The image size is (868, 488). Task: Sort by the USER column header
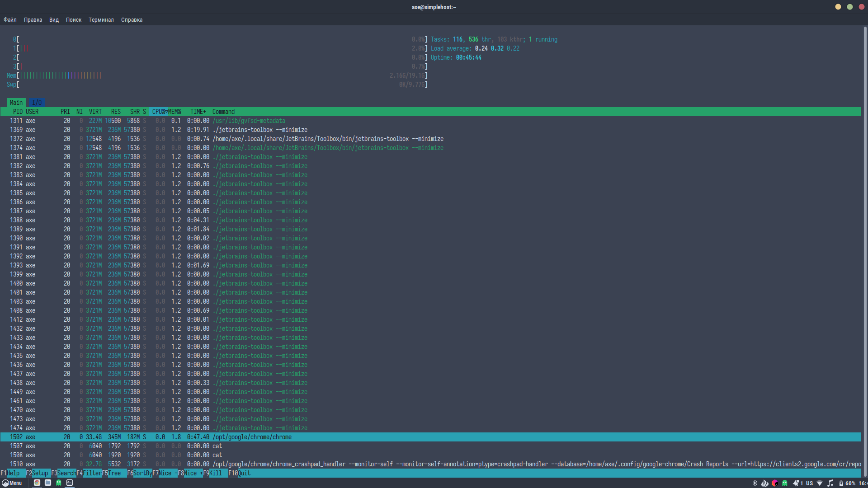click(32, 112)
